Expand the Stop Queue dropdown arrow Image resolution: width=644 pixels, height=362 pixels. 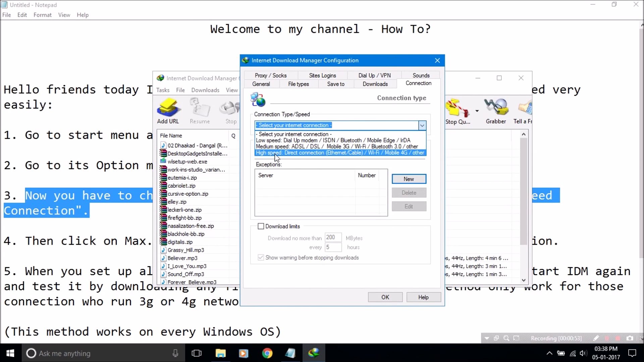point(478,111)
